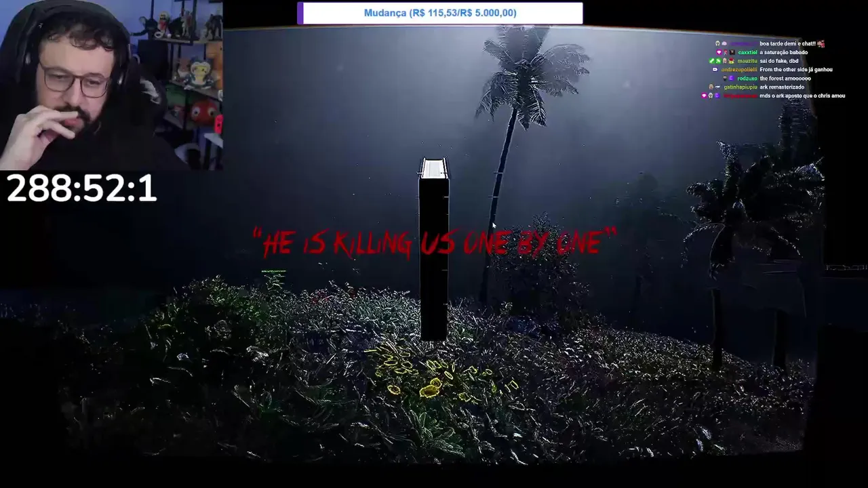This screenshot has height=488, width=868.
Task: Click the pink gem badge beside caxxtiel
Action: (719, 52)
